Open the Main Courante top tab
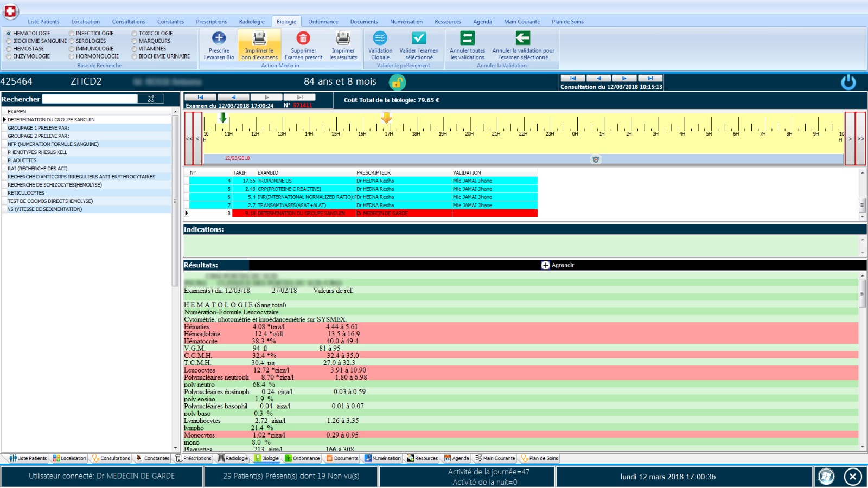This screenshot has width=868, height=488. pyautogui.click(x=522, y=22)
